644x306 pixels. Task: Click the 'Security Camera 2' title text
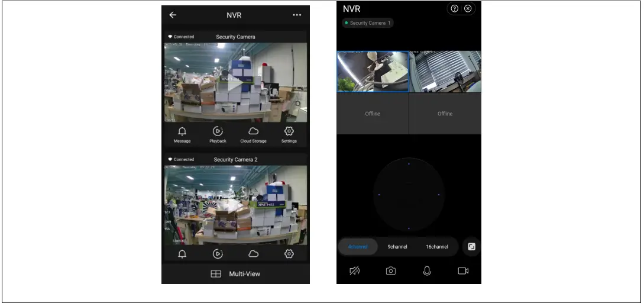235,160
